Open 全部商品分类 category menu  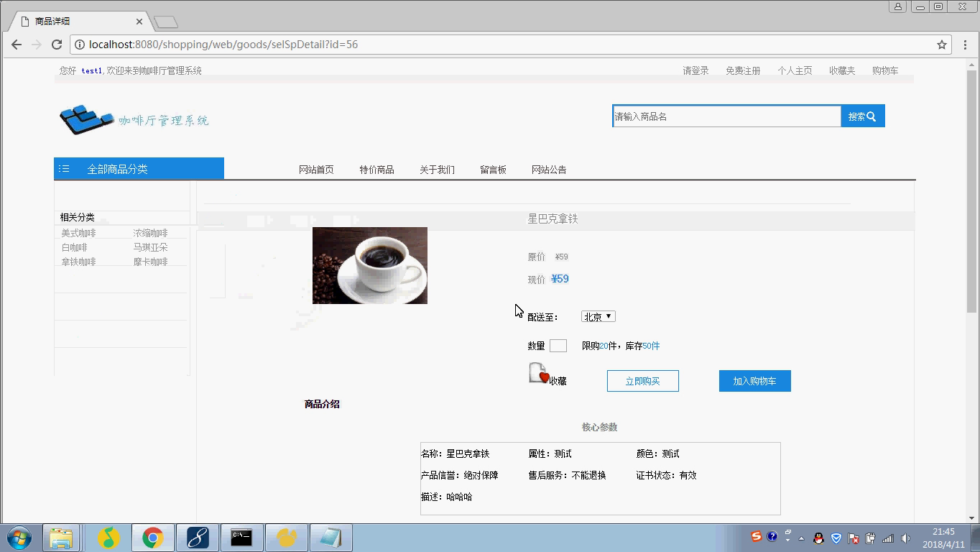pyautogui.click(x=139, y=169)
